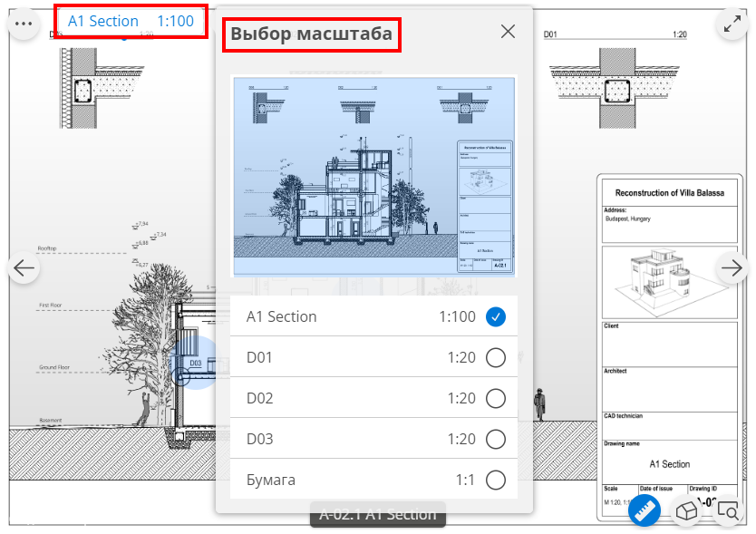Open the three-dots more options menu
Viewport: 756px width, 534px height.
click(24, 24)
